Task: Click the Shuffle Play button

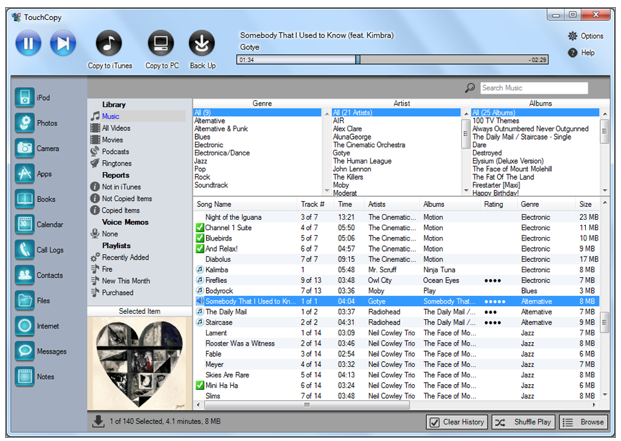Action: coord(523,422)
